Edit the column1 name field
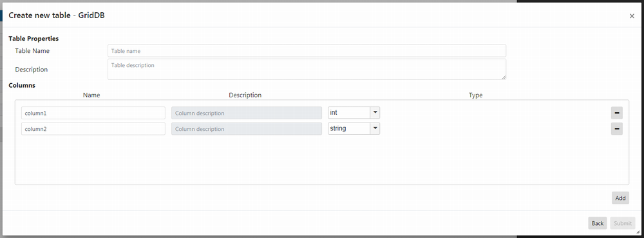The height and width of the screenshot is (238, 644). tap(93, 113)
